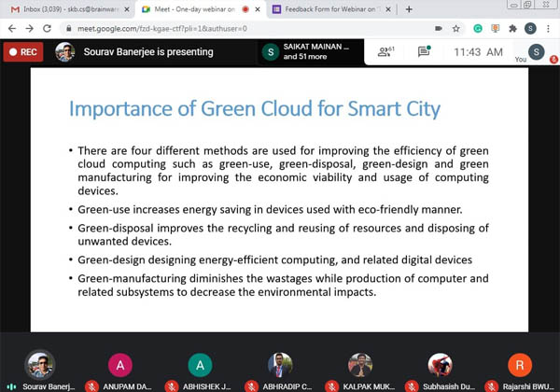Open the site lock info icon
560x392 pixels.
(x=68, y=29)
